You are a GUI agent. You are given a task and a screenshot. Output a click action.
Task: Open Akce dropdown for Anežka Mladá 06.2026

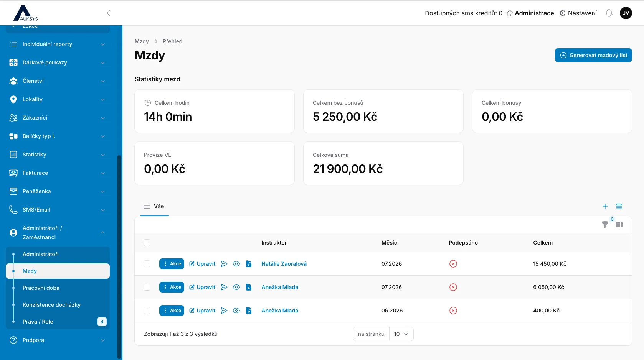[x=172, y=311]
